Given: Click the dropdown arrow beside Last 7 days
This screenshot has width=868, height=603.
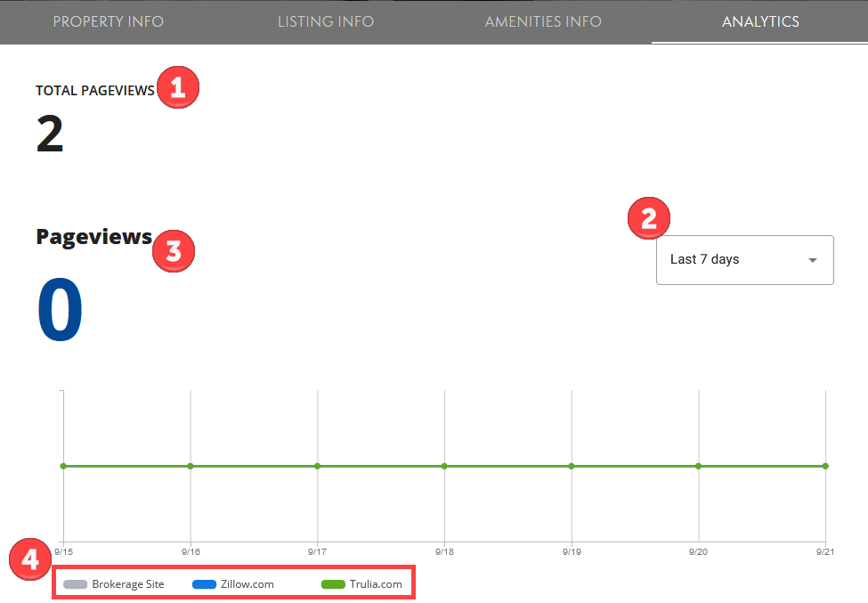Looking at the screenshot, I should 811,260.
